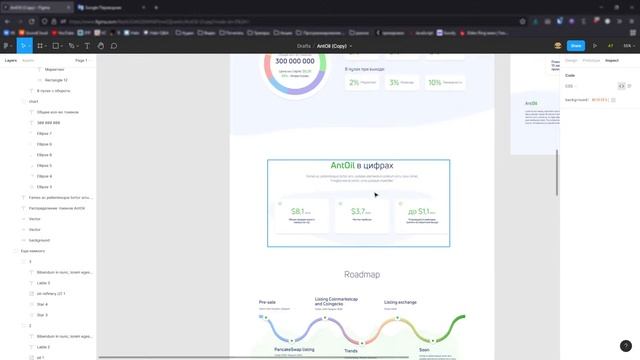
Task: Select the oil-refinery layer
Action: click(x=51, y=294)
